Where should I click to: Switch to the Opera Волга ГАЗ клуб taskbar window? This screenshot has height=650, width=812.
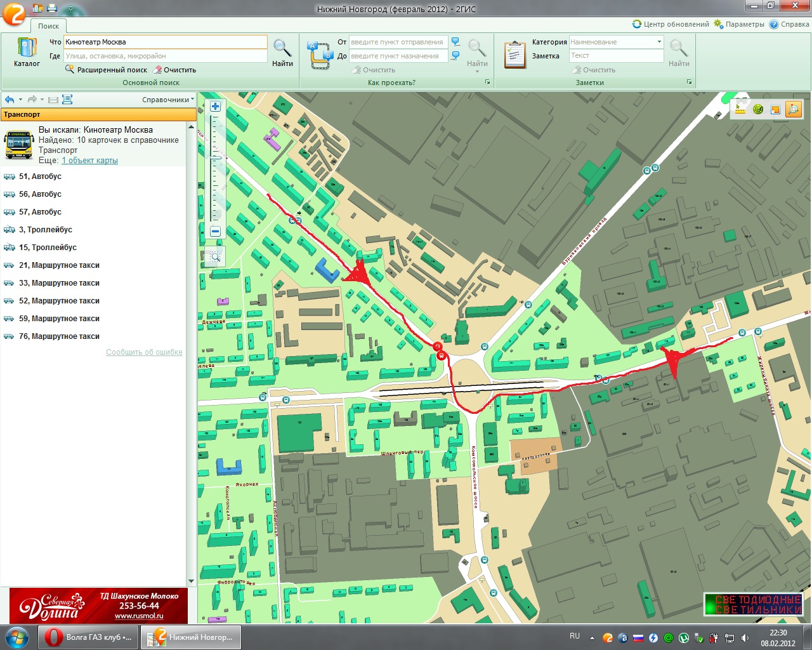point(89,637)
